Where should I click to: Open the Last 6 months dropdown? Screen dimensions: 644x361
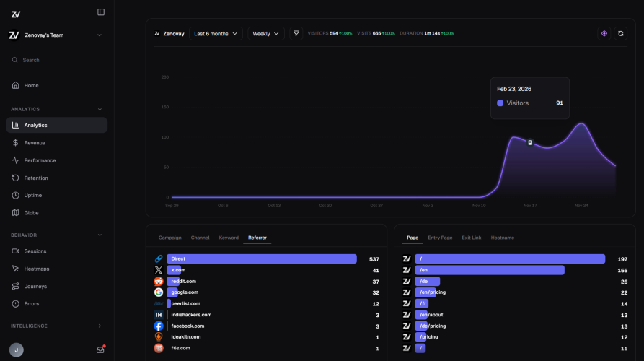point(216,33)
